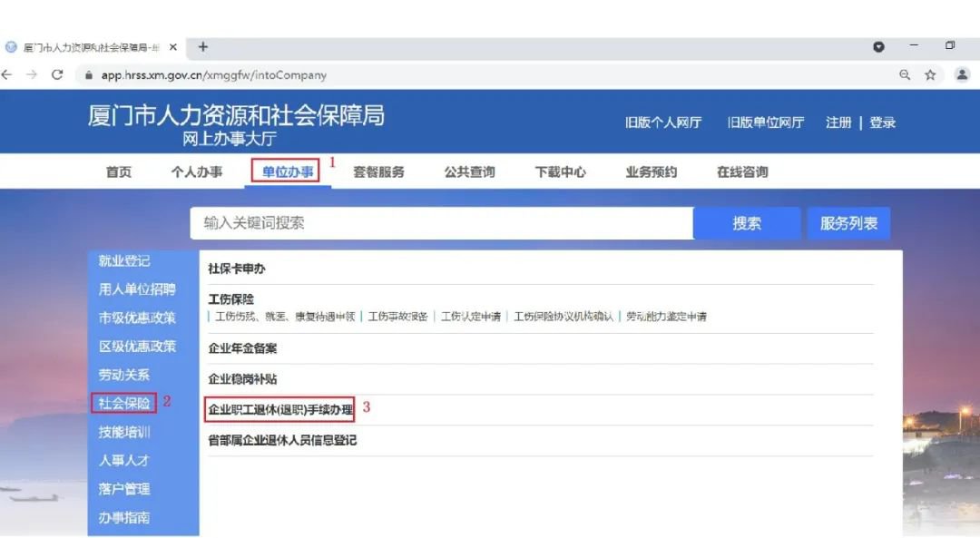This screenshot has height=538, width=980.
Task: Click the blue 搜索 button
Action: (x=747, y=223)
